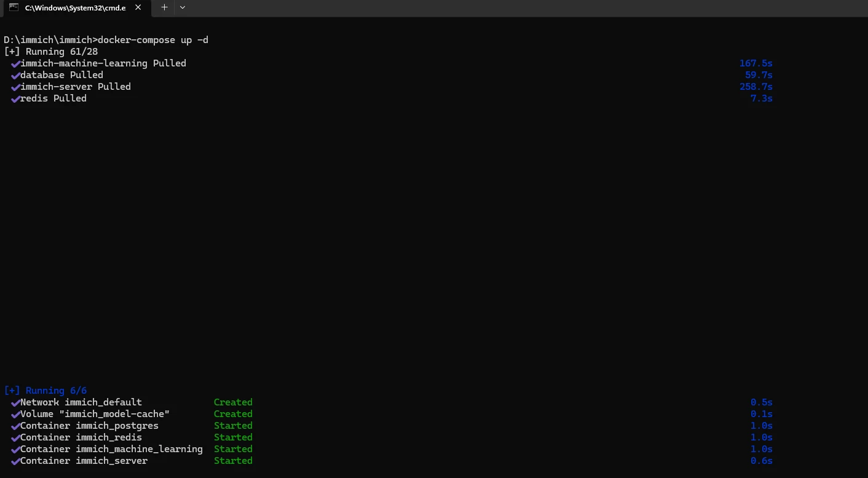Click the checkmark beside Network immich_default
Viewport: 868px width, 478px height.
[x=15, y=403]
